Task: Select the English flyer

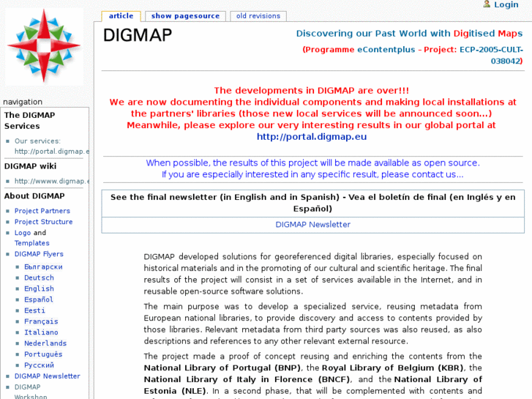Action: point(39,288)
